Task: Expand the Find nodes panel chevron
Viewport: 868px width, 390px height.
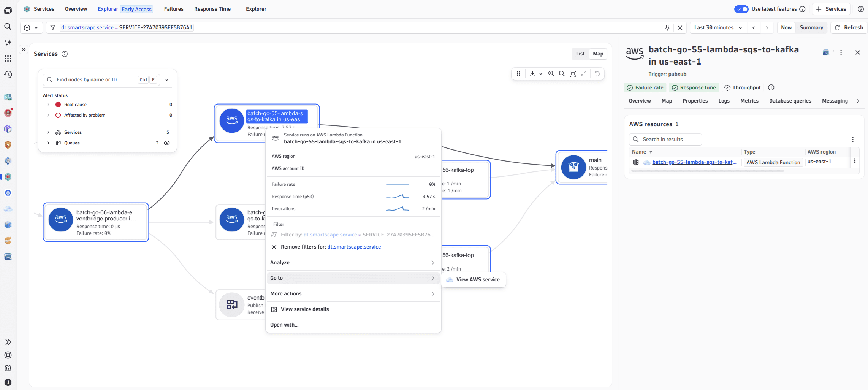Action: pyautogui.click(x=167, y=80)
